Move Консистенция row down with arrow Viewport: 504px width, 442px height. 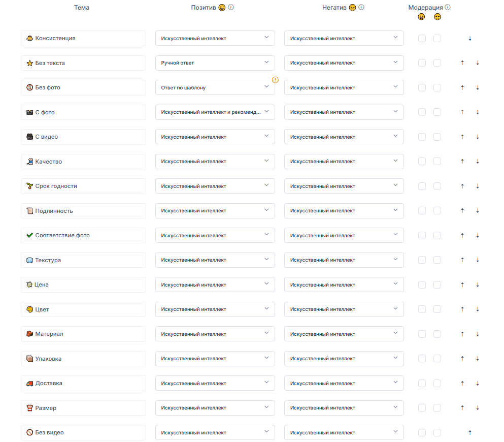tap(470, 39)
